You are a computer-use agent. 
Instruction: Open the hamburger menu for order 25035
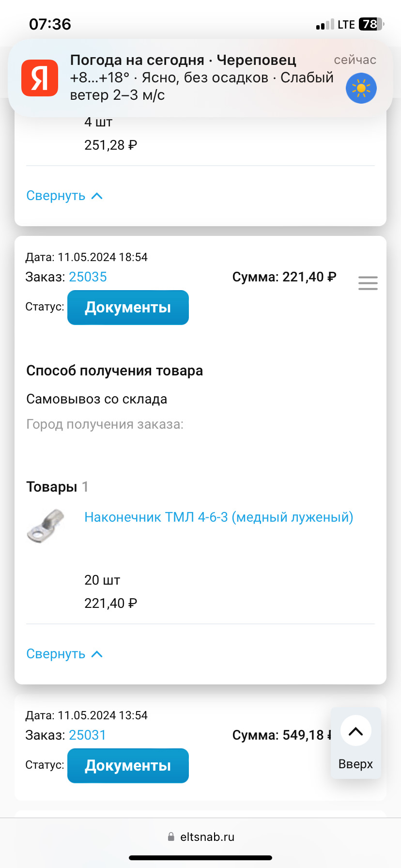pyautogui.click(x=368, y=283)
